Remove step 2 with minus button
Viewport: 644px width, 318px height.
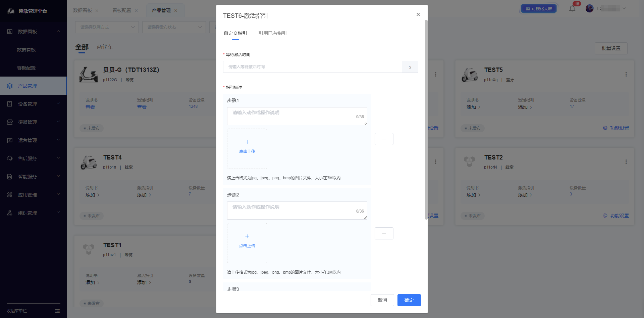pos(384,233)
